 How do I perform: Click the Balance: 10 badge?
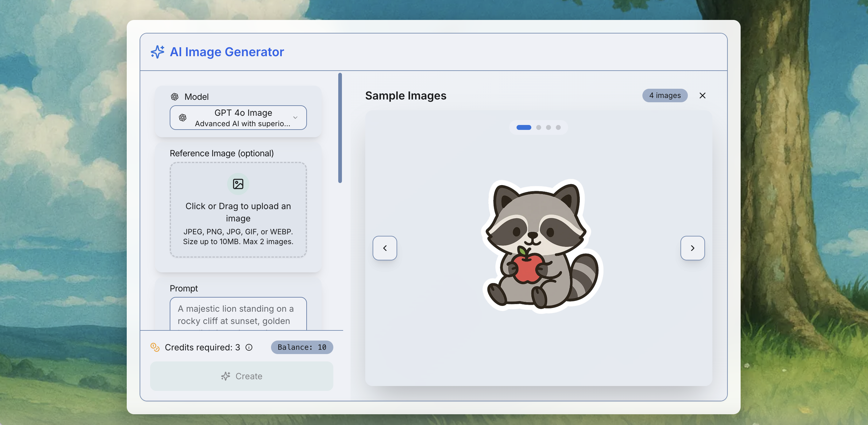pyautogui.click(x=302, y=347)
